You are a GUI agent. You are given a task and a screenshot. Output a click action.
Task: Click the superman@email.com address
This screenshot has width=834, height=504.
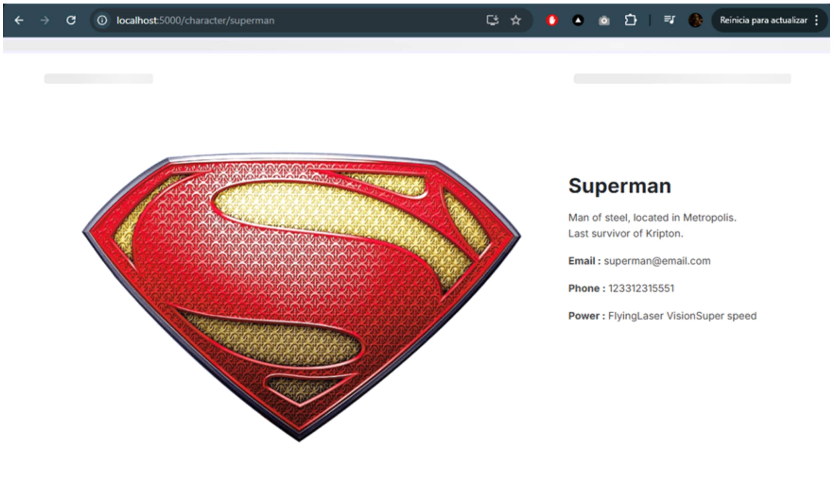point(657,261)
